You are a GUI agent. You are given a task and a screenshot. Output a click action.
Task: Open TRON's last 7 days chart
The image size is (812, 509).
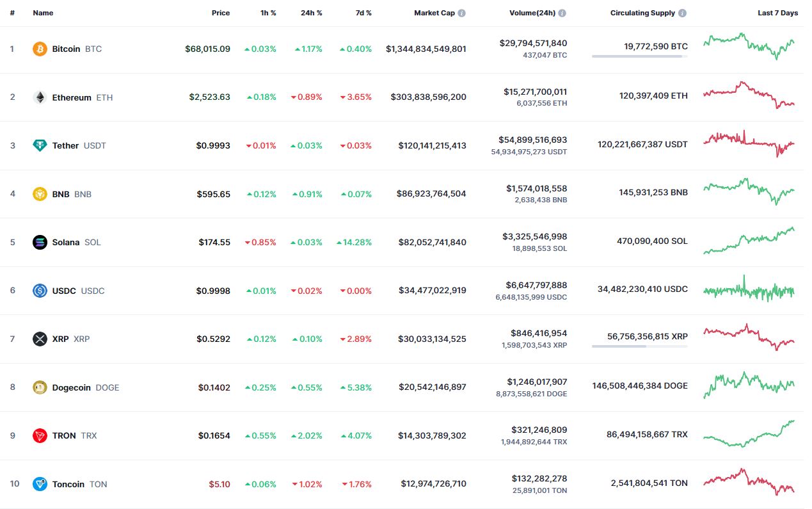point(749,433)
